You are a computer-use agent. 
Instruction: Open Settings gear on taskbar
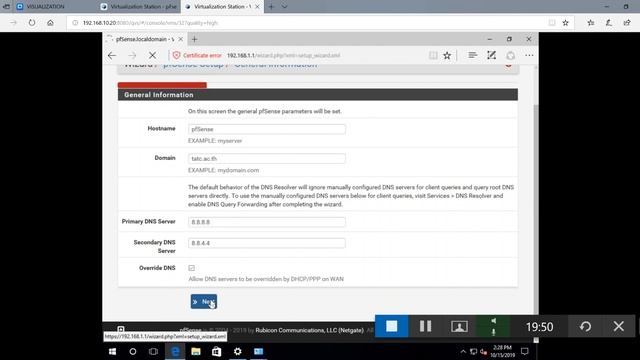pos(238,351)
